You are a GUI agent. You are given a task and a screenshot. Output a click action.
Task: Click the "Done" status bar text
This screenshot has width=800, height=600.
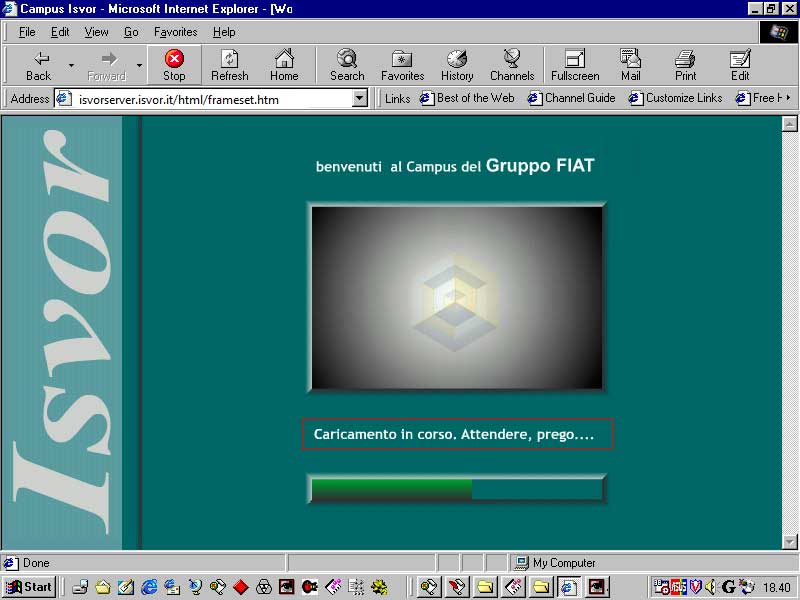(36, 563)
